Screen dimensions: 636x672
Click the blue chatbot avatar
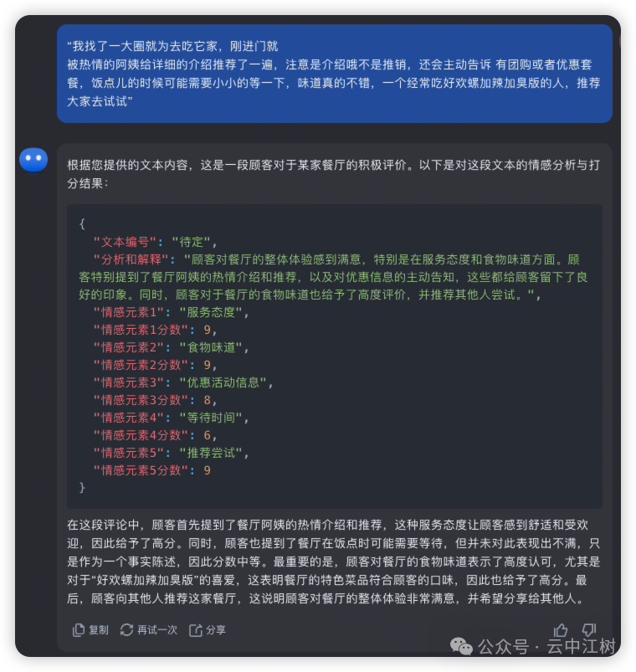pos(33,160)
